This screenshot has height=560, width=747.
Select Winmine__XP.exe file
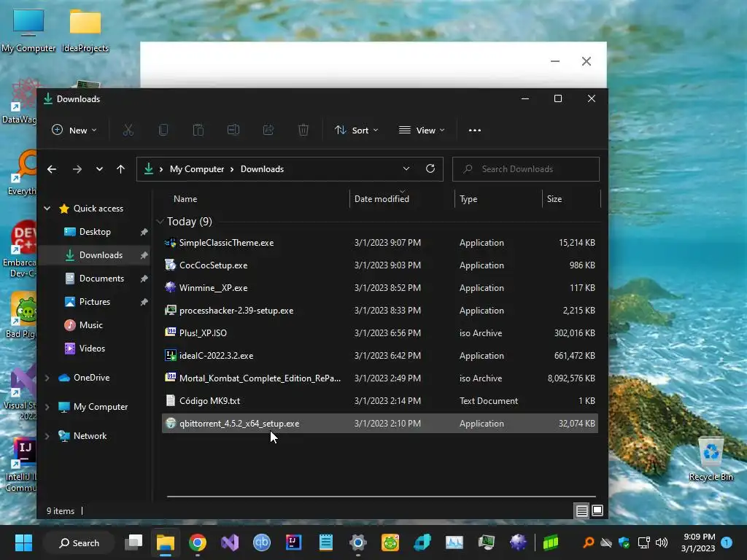pyautogui.click(x=379, y=288)
